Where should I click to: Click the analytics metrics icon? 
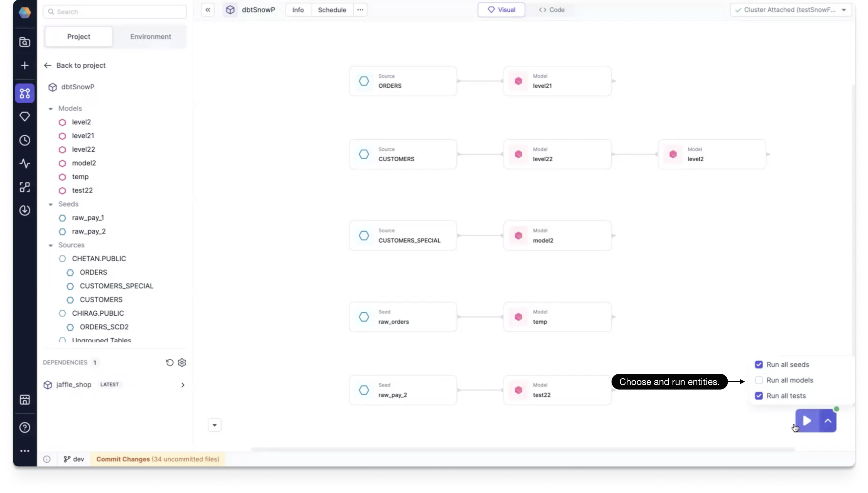24,164
